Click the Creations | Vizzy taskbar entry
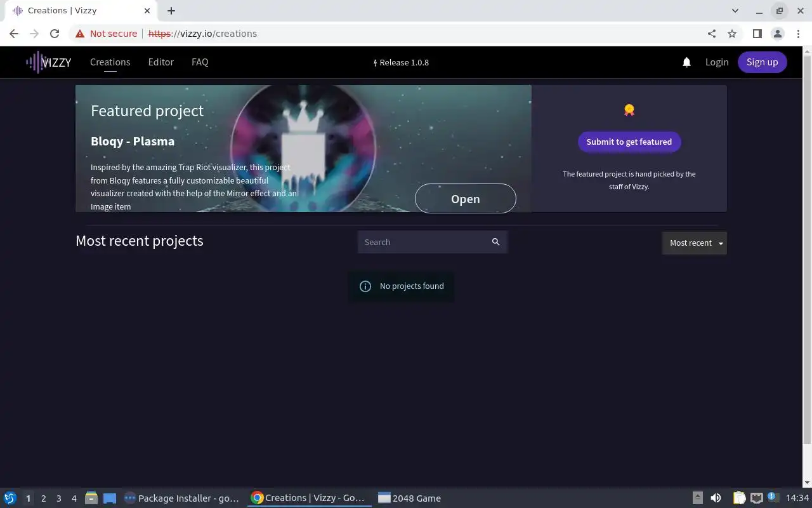The height and width of the screenshot is (508, 812). 309,498
